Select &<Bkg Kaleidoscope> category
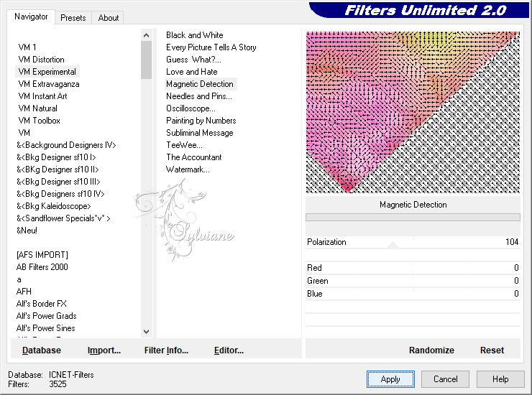The width and height of the screenshot is (532, 395). click(x=54, y=206)
